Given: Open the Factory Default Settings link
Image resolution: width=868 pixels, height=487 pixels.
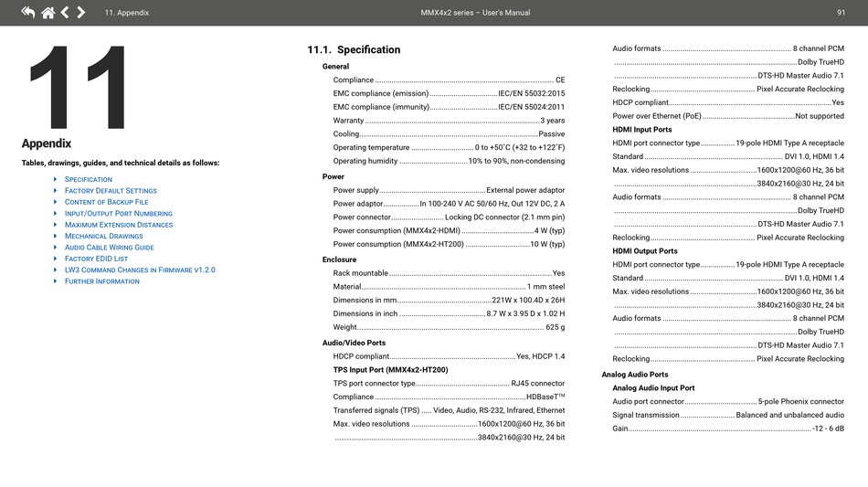Looking at the screenshot, I should pos(111,191).
